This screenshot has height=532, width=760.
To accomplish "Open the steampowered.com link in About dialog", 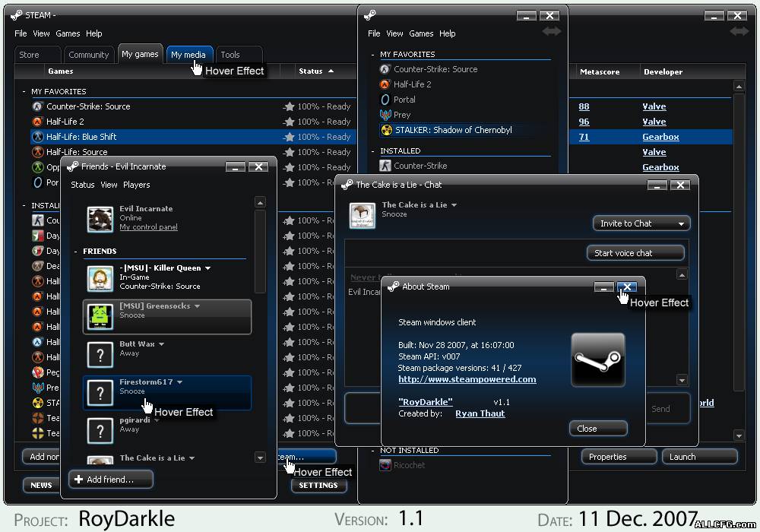I will click(467, 379).
